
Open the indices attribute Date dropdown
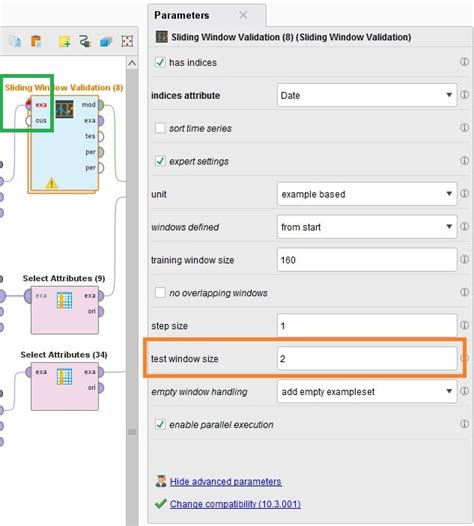coord(367,95)
